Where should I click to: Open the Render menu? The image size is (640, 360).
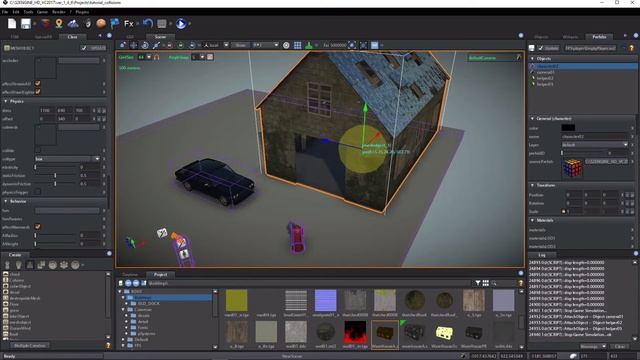[59, 12]
